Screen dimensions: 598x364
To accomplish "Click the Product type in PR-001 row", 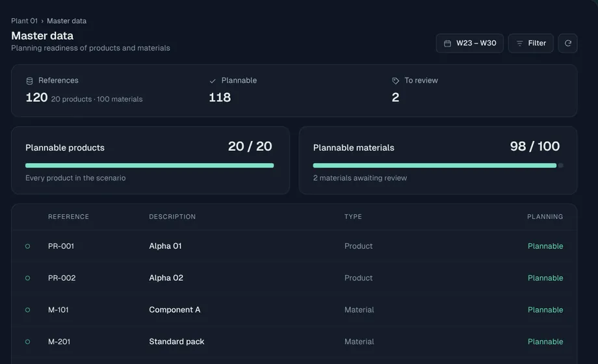I will pos(359,246).
